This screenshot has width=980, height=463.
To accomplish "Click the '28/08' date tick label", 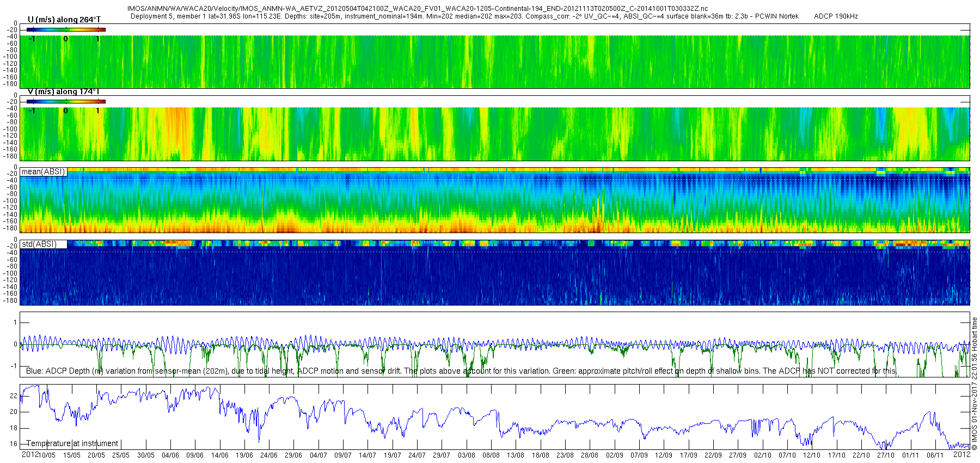I will pos(590,455).
